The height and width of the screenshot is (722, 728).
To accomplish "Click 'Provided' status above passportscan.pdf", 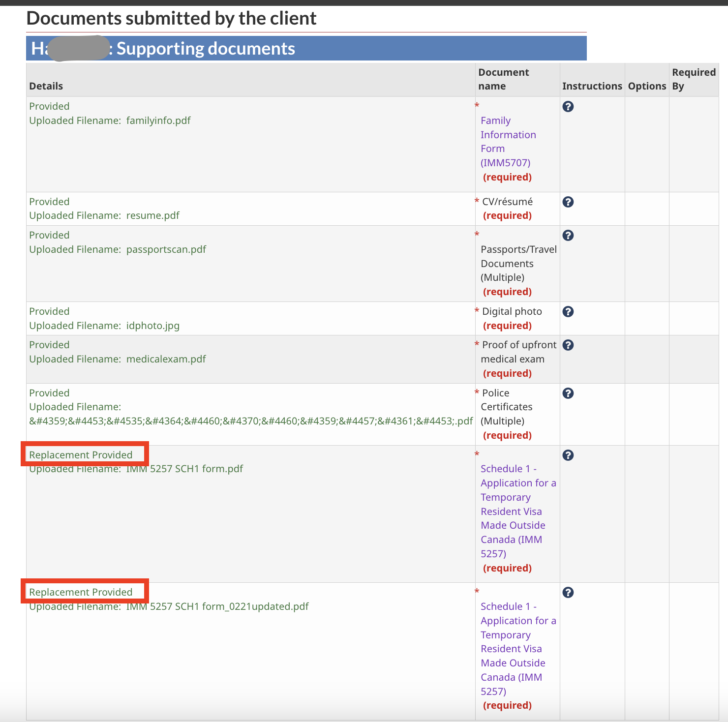I will click(49, 235).
